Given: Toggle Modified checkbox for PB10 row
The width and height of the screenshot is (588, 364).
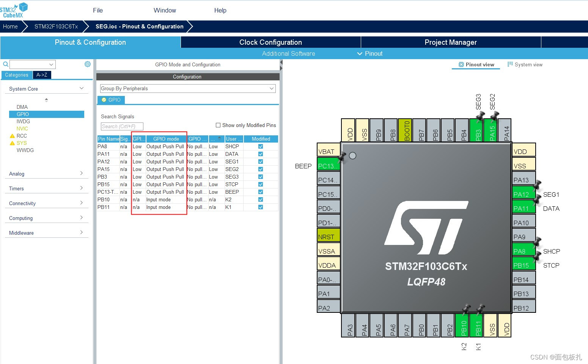Looking at the screenshot, I should coord(261,199).
